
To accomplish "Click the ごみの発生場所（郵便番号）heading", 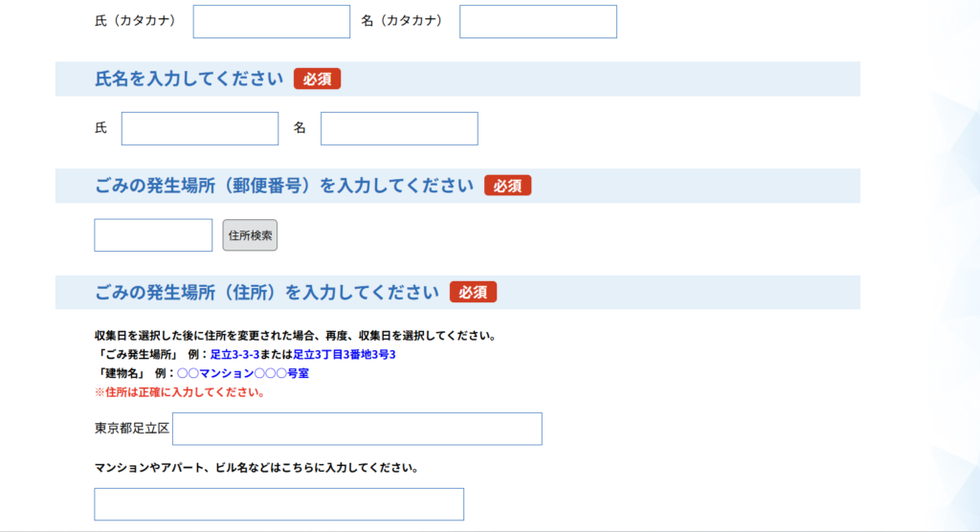I will pos(284,186).
